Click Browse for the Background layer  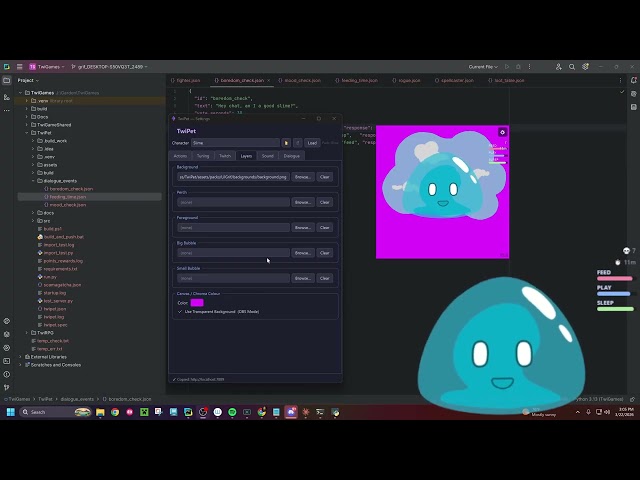302,177
